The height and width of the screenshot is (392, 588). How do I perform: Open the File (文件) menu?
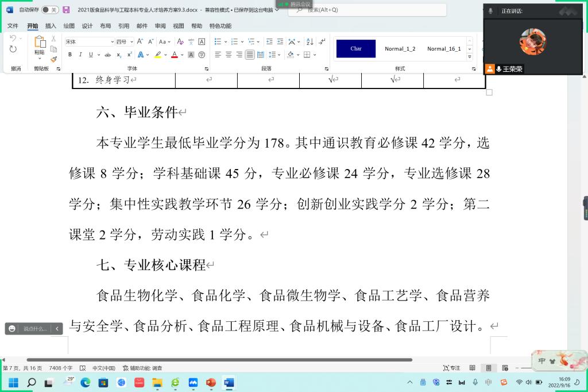click(13, 26)
